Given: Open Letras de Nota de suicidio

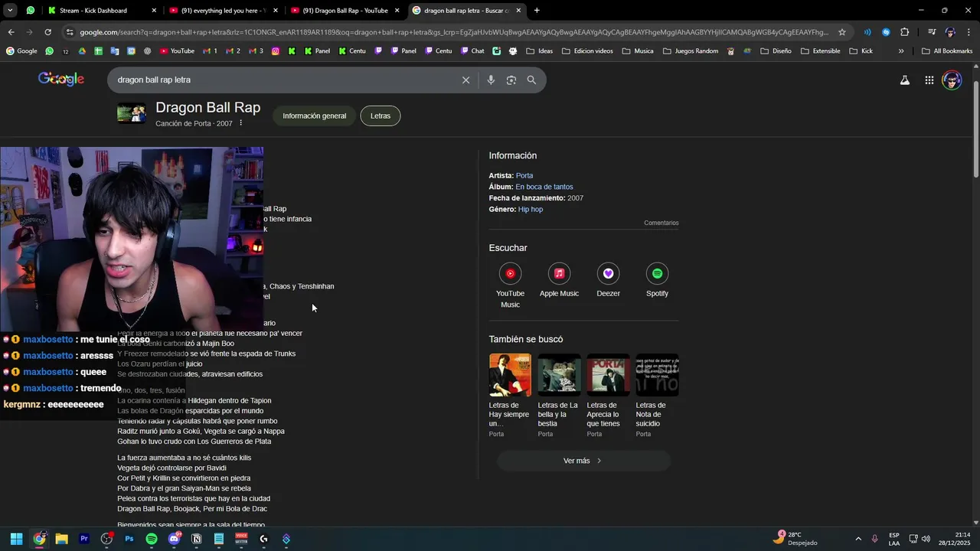Looking at the screenshot, I should (x=657, y=396).
